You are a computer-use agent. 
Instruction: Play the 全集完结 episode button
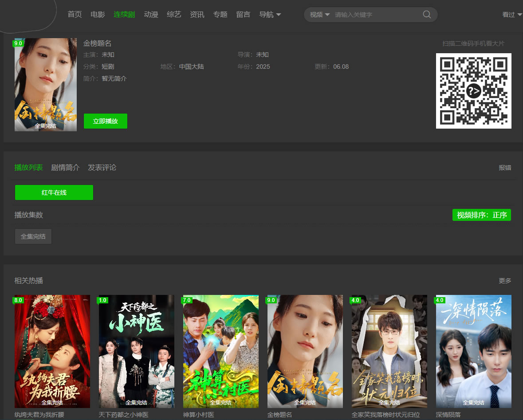tap(33, 236)
